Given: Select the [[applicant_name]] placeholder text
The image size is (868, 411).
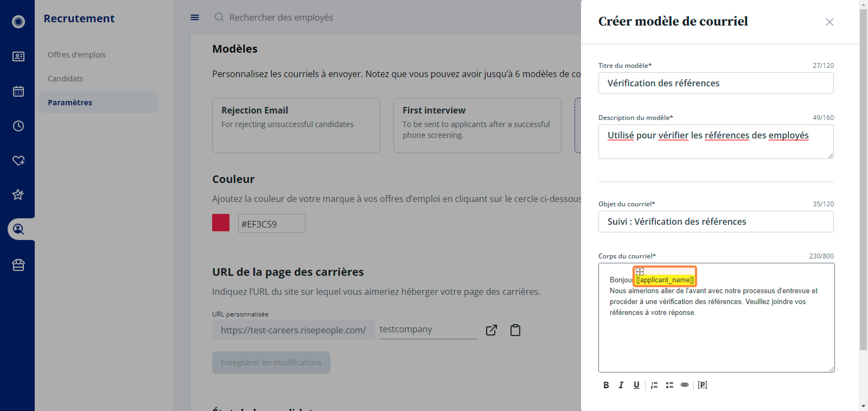Looking at the screenshot, I should pos(665,280).
